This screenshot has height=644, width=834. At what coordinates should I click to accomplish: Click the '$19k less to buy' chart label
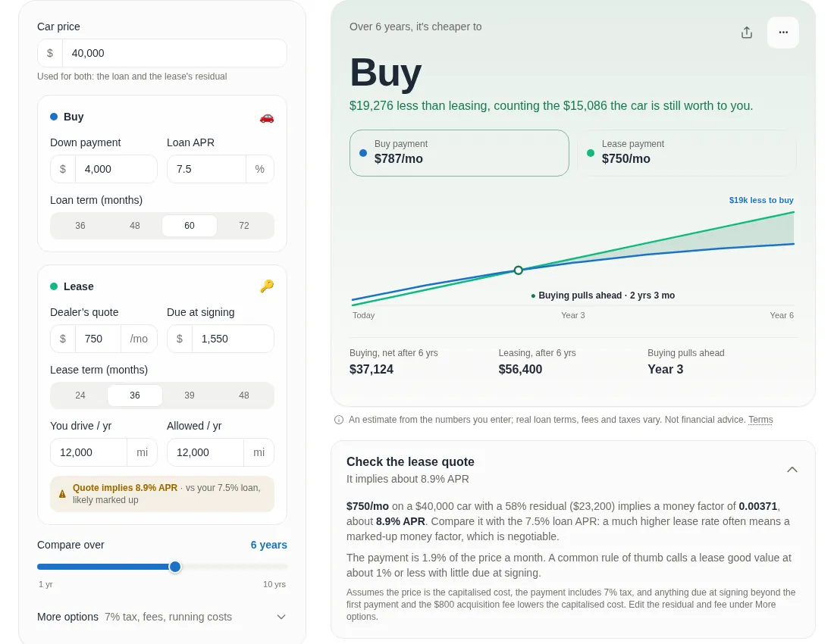click(x=761, y=200)
